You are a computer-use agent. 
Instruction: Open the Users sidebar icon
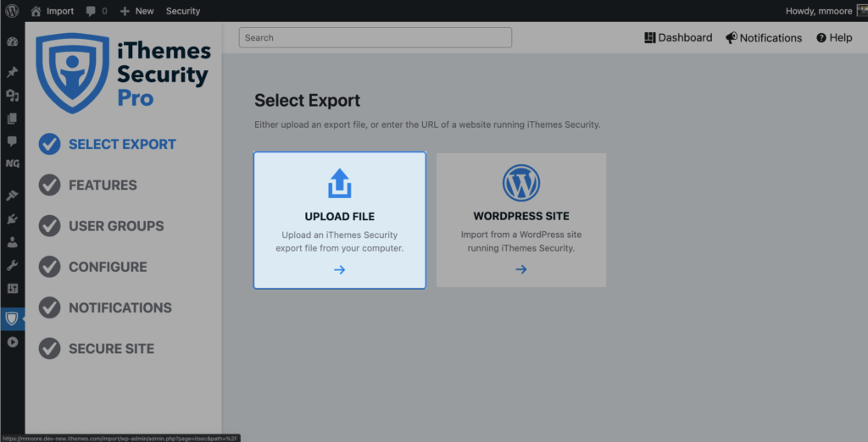coord(12,242)
